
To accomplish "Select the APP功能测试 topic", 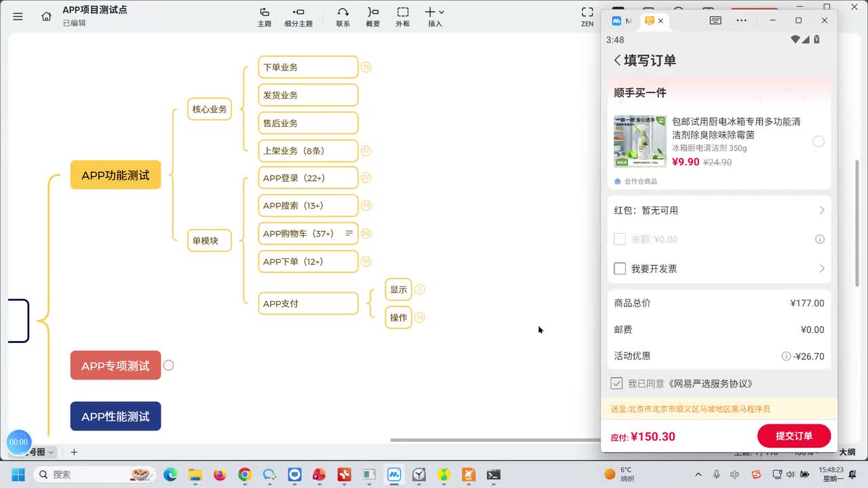I will pos(115,175).
